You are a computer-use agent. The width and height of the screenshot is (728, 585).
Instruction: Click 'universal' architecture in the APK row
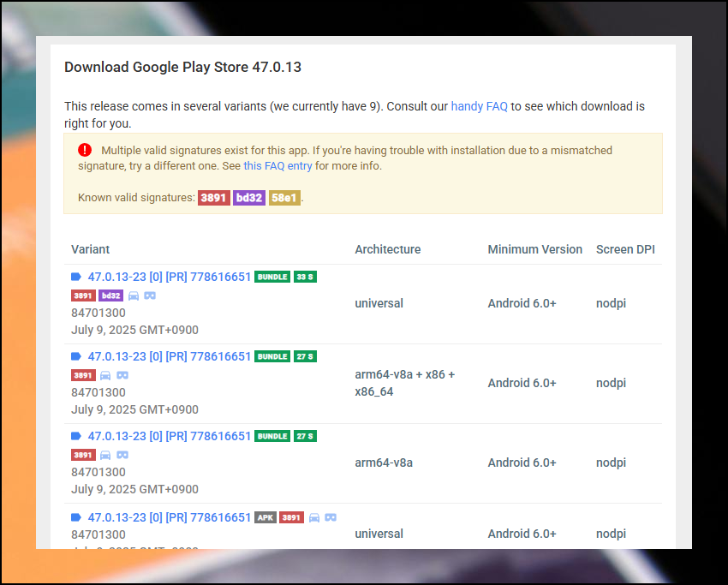coord(379,534)
